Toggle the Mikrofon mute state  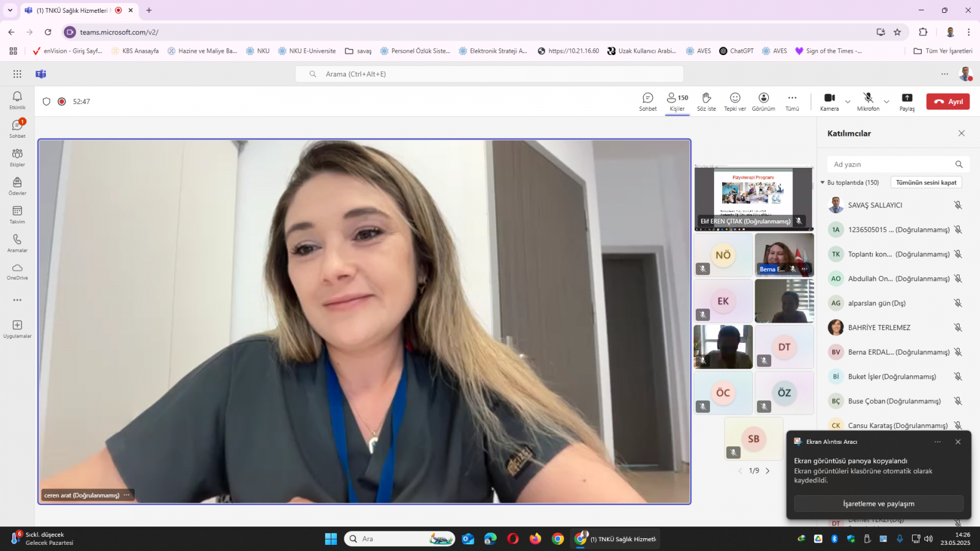coord(868,102)
